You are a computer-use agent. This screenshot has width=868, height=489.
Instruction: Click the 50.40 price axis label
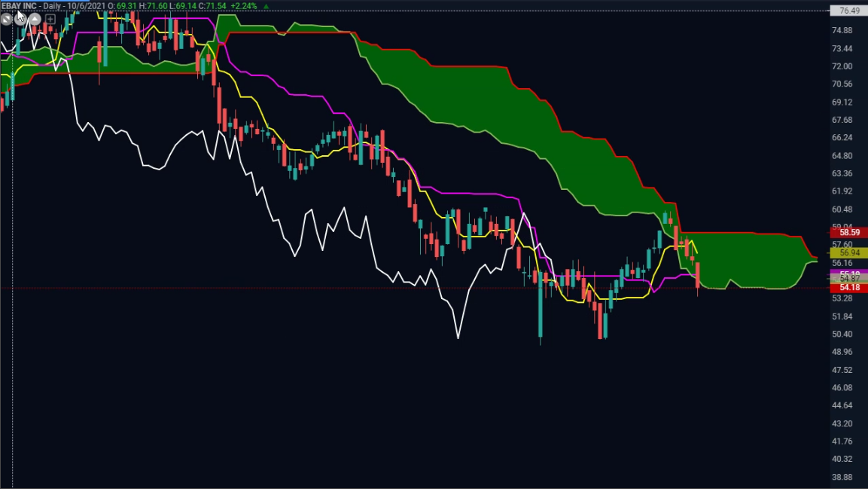click(x=842, y=335)
